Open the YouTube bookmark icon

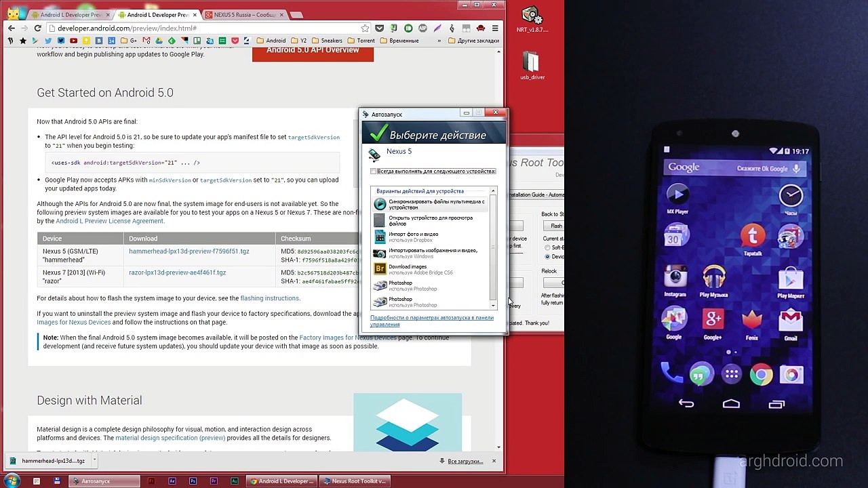pyautogui.click(x=73, y=41)
